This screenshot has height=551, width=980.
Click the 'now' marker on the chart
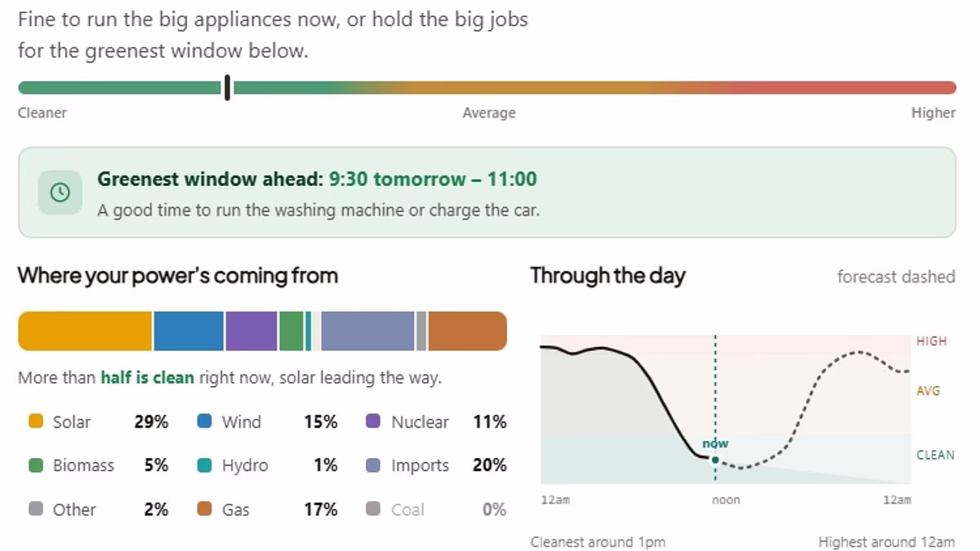coord(715,460)
